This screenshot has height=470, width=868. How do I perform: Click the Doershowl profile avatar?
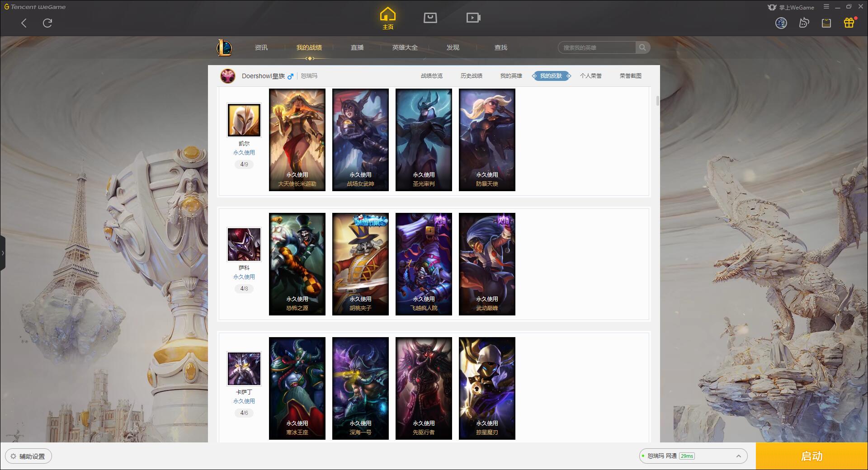228,76
